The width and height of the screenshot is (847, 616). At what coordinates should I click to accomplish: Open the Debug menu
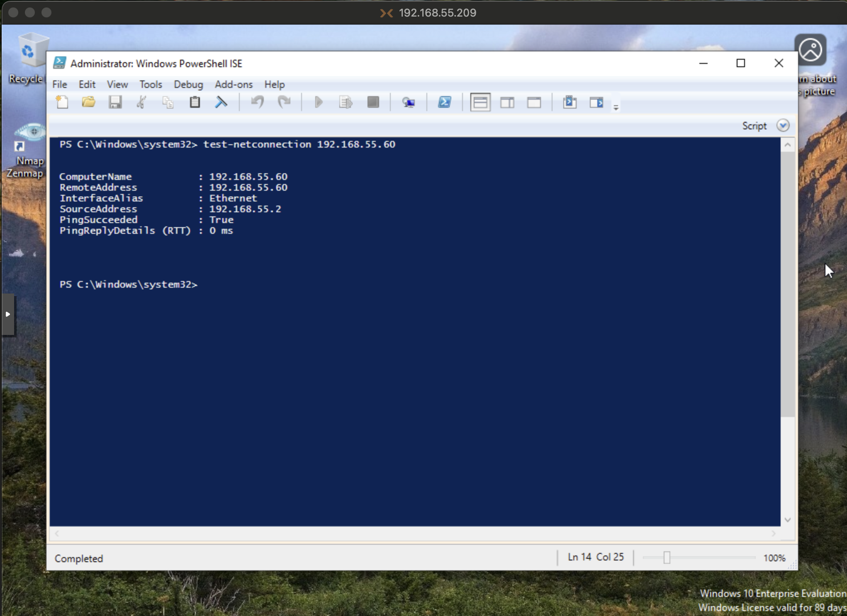pos(188,84)
